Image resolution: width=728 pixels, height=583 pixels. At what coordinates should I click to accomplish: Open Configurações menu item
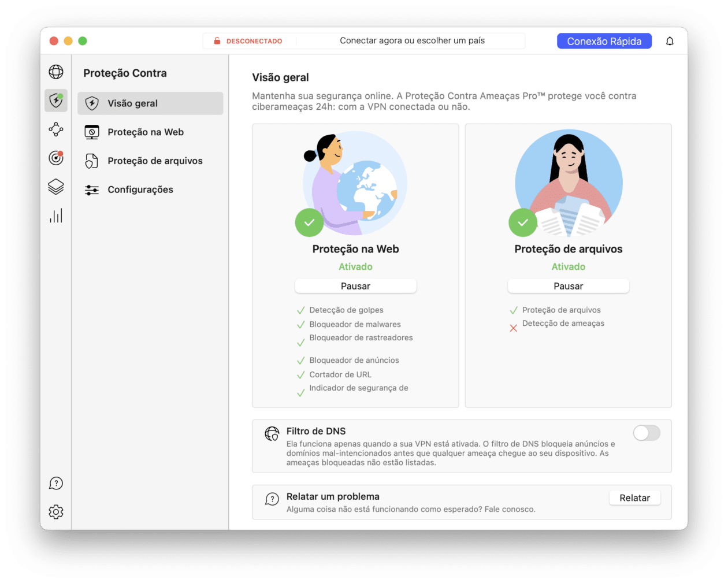click(150, 190)
